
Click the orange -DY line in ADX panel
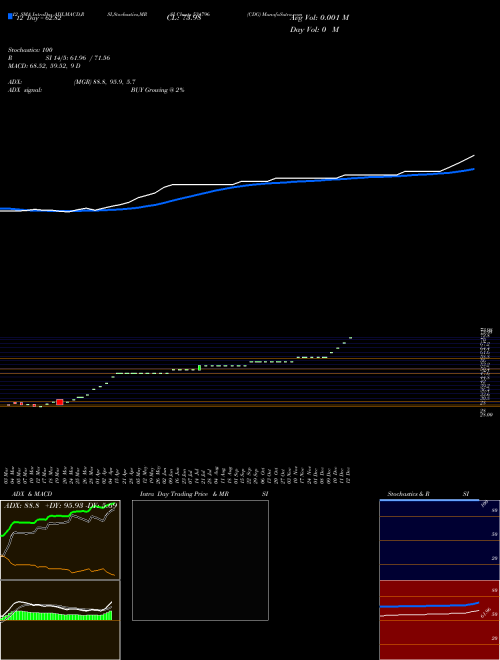[58, 567]
